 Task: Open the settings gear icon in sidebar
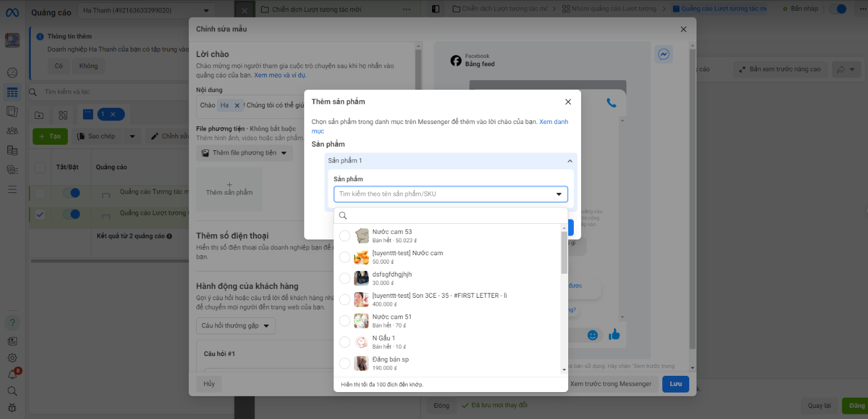coord(12,357)
